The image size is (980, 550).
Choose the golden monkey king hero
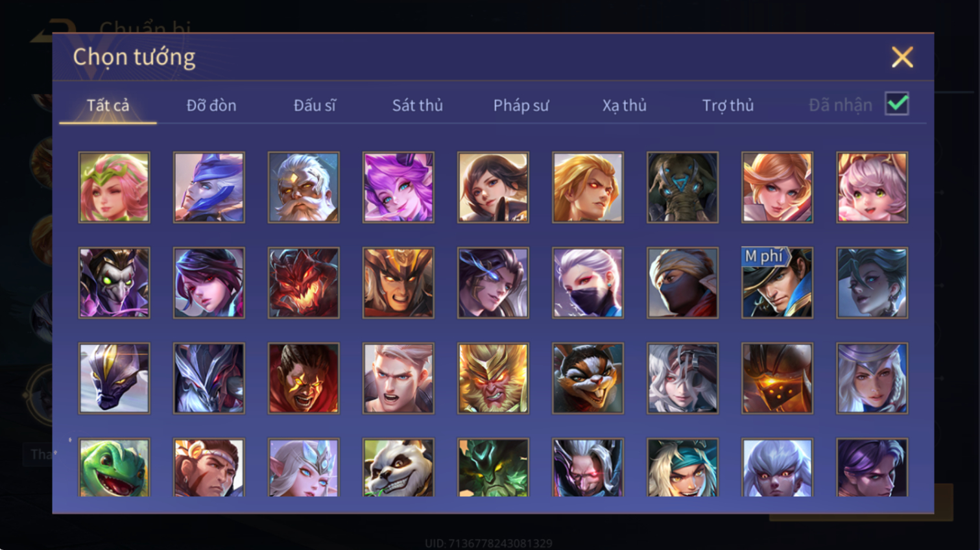(x=493, y=378)
